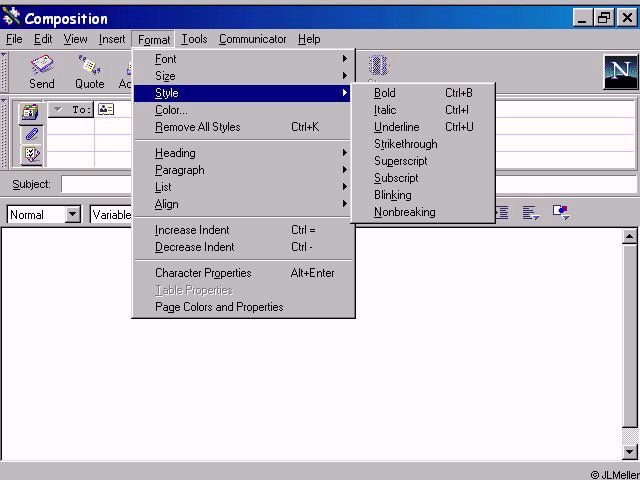
Task: Open the Communicator menu
Action: coord(252,39)
